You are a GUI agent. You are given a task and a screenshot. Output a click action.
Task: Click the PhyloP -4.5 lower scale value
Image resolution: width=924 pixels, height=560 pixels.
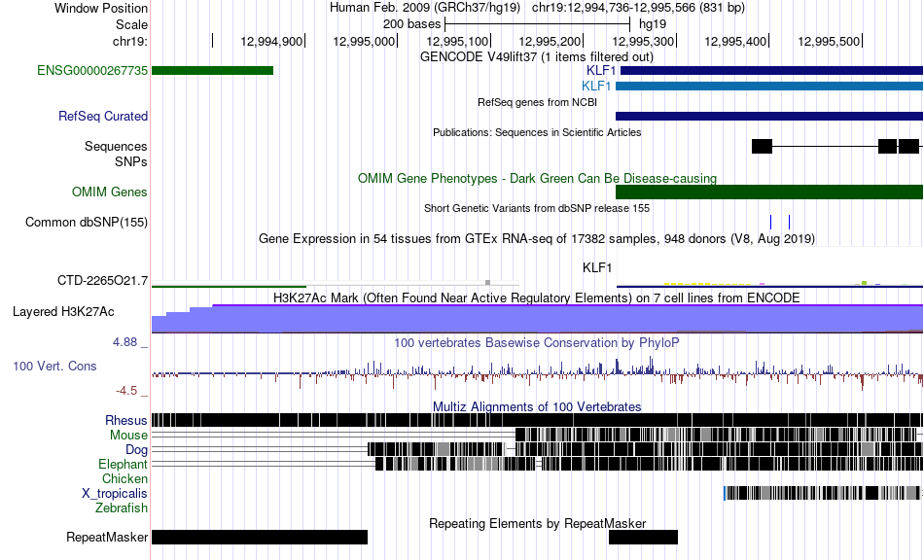tap(126, 391)
